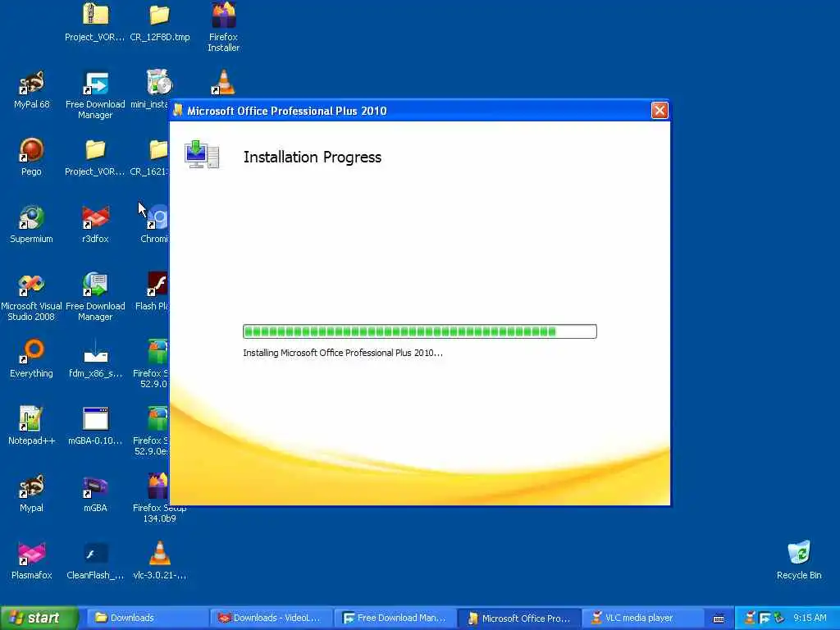Click the green arrow install tray icon
840x630 pixels.
tap(779, 618)
